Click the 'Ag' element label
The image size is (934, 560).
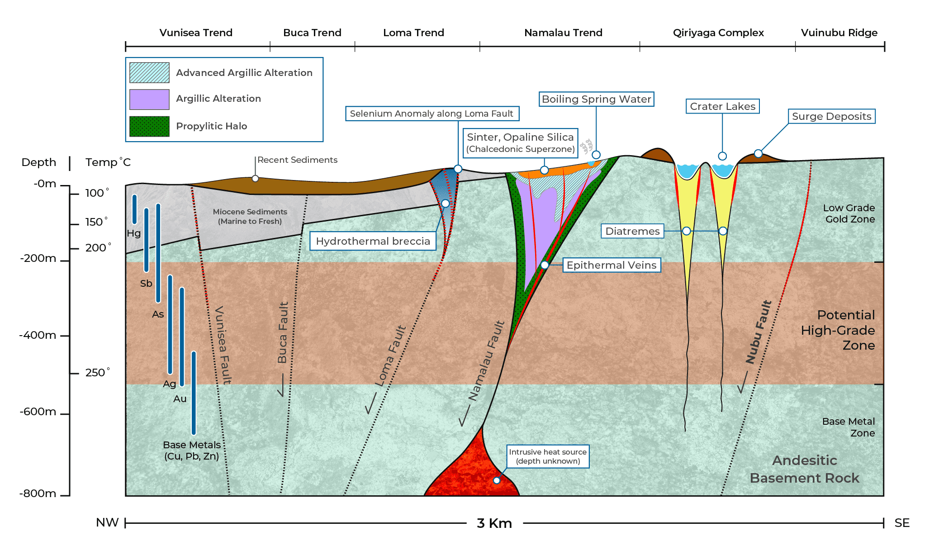[x=170, y=384]
